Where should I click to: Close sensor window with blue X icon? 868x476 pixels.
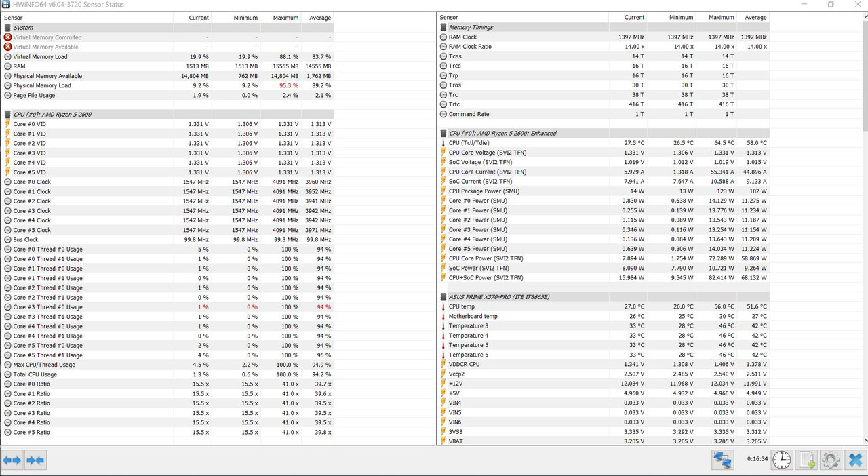(855, 460)
